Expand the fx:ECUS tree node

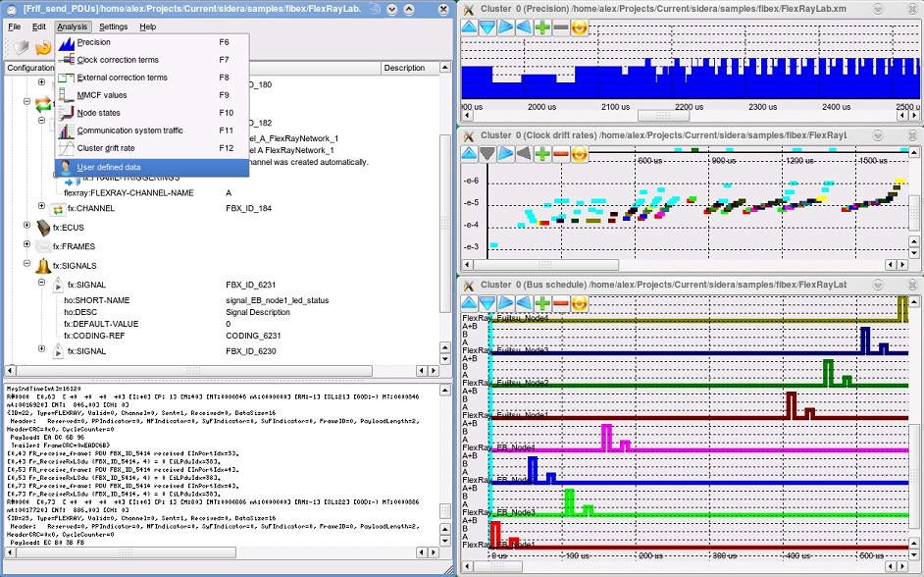tap(27, 225)
